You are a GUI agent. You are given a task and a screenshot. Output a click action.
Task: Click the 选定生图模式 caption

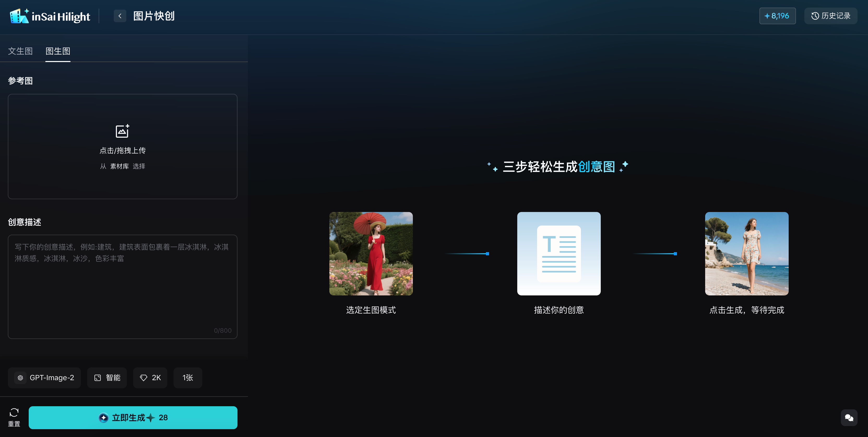click(371, 310)
